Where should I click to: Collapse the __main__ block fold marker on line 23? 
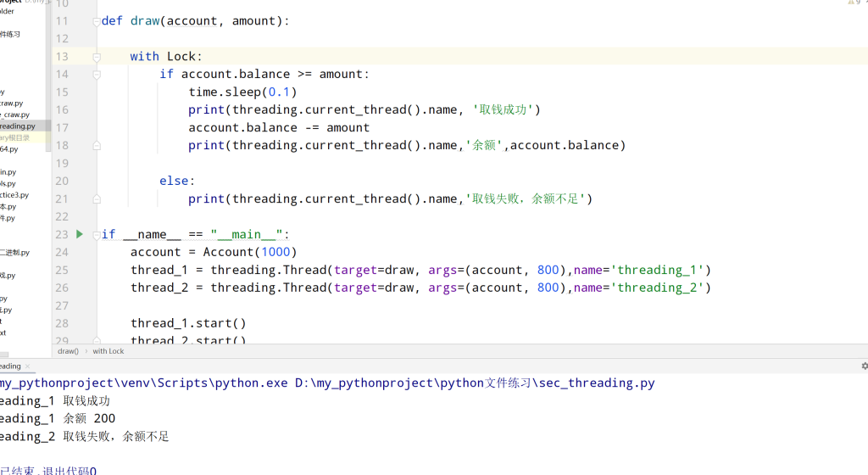pyautogui.click(x=97, y=235)
